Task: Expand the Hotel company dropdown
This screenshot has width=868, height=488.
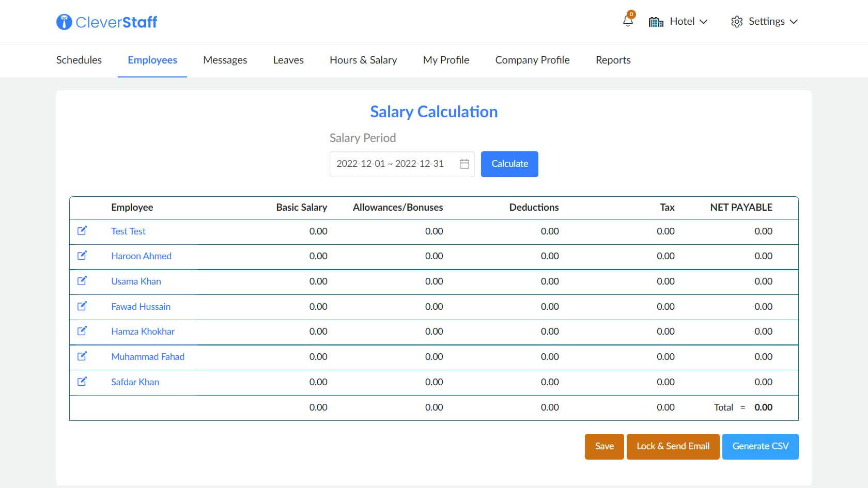Action: [678, 22]
